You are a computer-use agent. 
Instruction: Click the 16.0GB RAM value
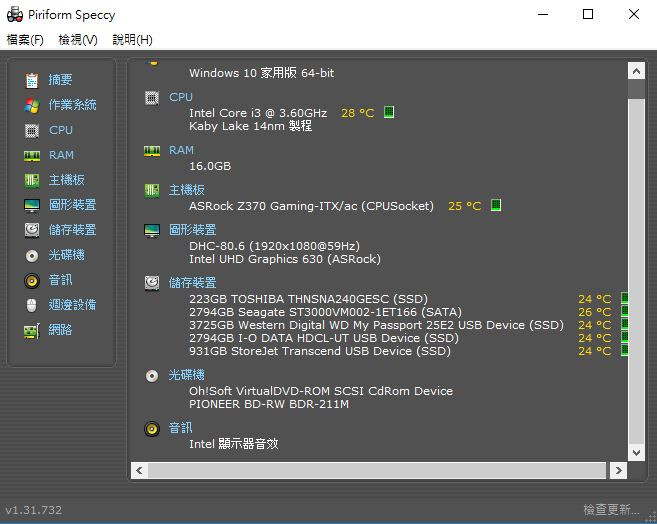click(210, 166)
